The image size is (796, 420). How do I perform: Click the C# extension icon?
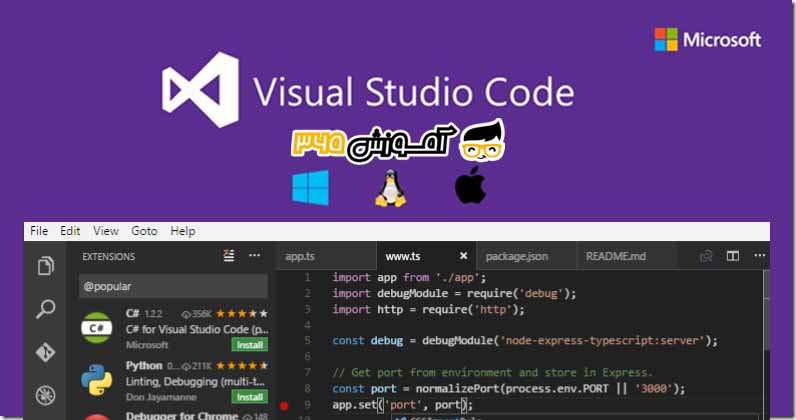(x=96, y=328)
